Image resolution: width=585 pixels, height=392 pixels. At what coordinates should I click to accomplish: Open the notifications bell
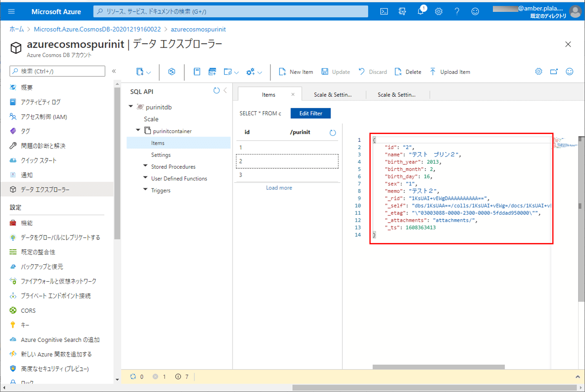[x=420, y=11]
